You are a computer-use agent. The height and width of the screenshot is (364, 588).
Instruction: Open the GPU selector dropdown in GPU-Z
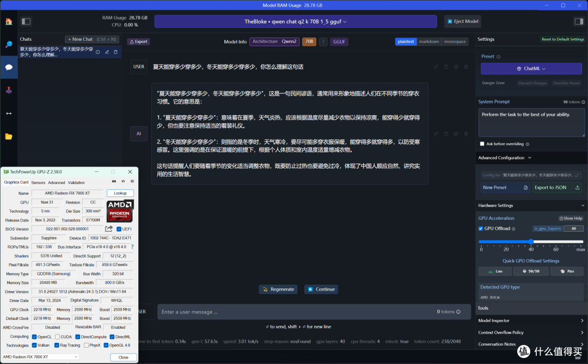[x=40, y=357]
